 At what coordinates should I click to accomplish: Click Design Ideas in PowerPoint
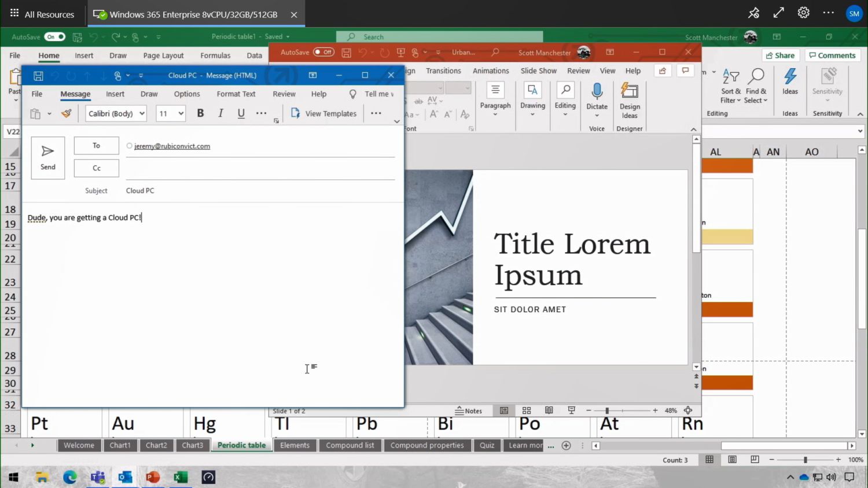(630, 101)
